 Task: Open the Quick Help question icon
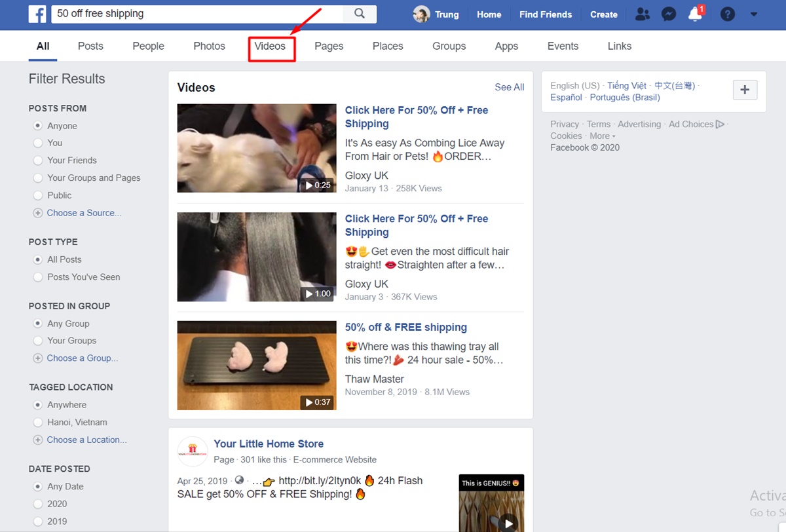(x=727, y=14)
